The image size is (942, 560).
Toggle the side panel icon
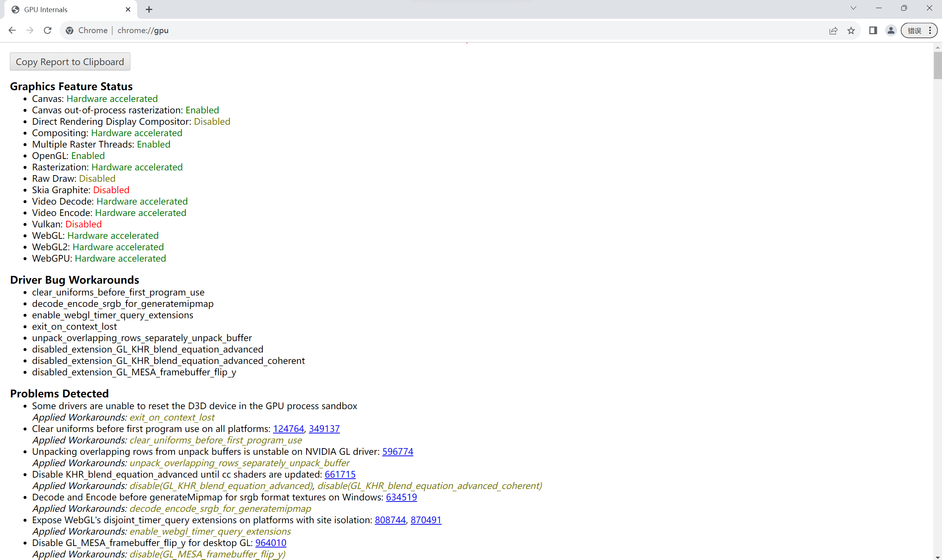(873, 31)
